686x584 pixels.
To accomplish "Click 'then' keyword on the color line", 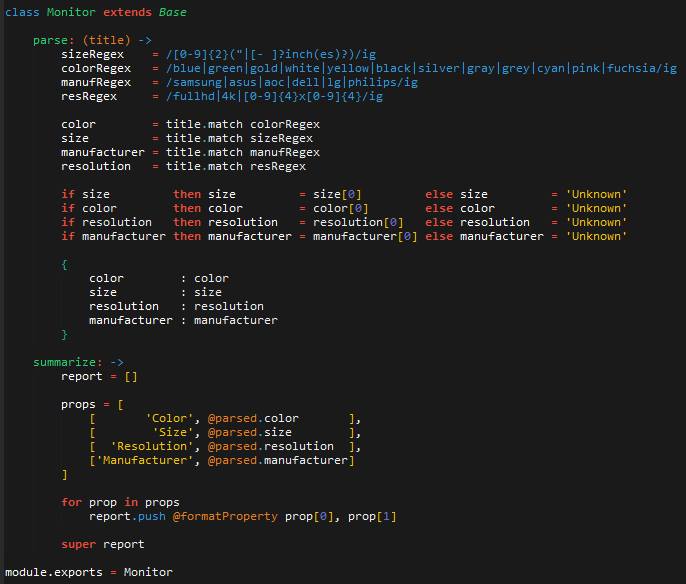I will pyautogui.click(x=187, y=208).
